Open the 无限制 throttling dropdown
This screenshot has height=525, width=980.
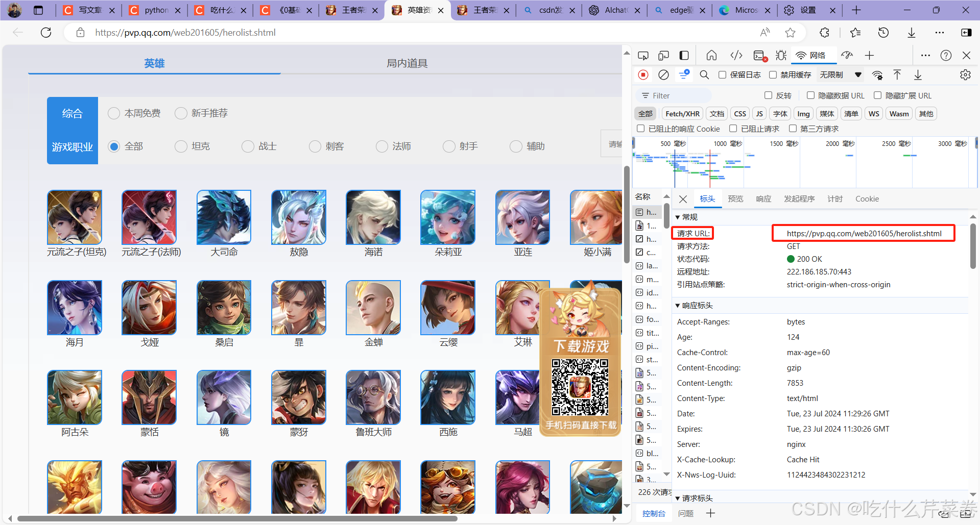841,75
